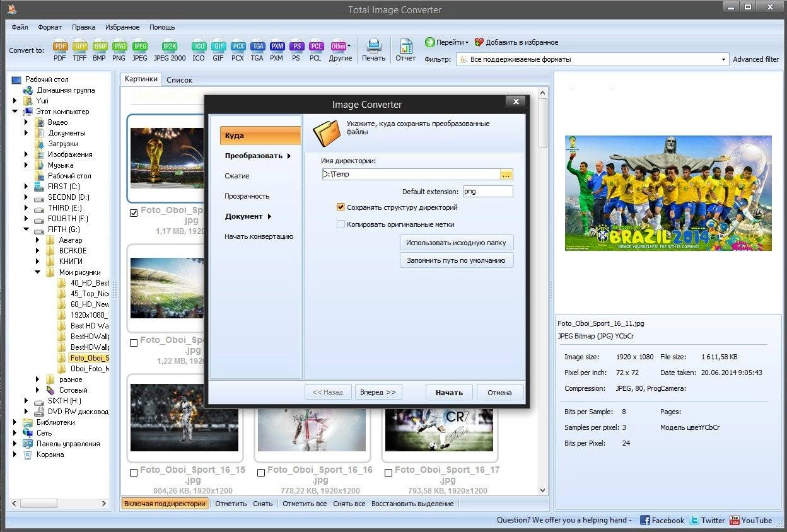787x532 pixels.
Task: Enable Сохранять структуру директорий checkbox
Action: (x=341, y=207)
